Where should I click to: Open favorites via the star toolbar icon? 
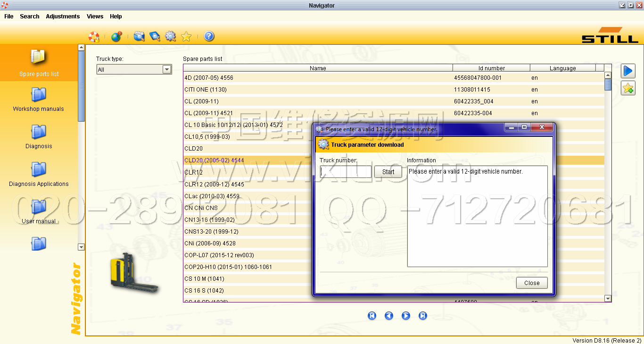click(x=186, y=36)
